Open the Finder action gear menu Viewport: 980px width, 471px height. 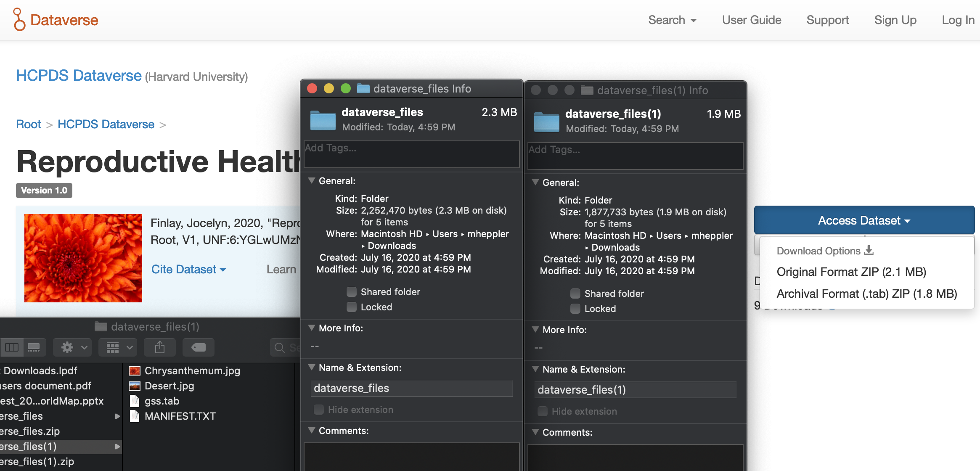pos(72,347)
